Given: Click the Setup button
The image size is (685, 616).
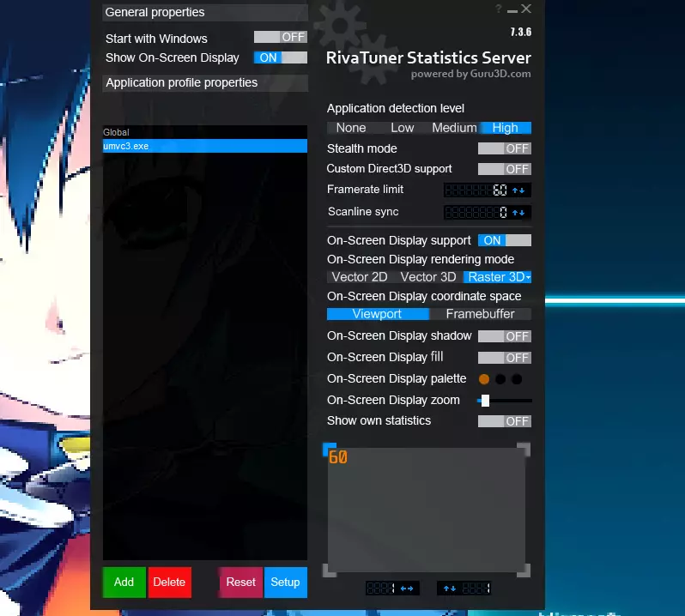Looking at the screenshot, I should coord(285,583).
